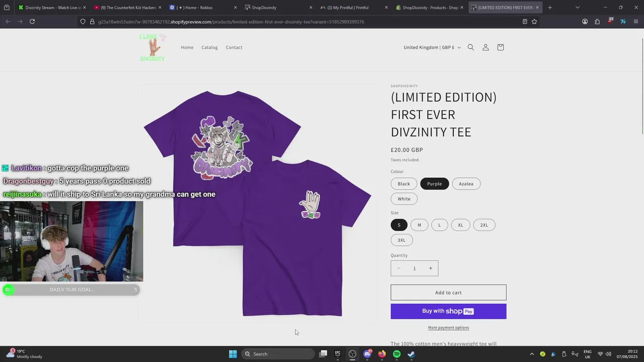This screenshot has height=362, width=644.
Task: Open the Firefox View icon by the tabs
Action: 7,8
